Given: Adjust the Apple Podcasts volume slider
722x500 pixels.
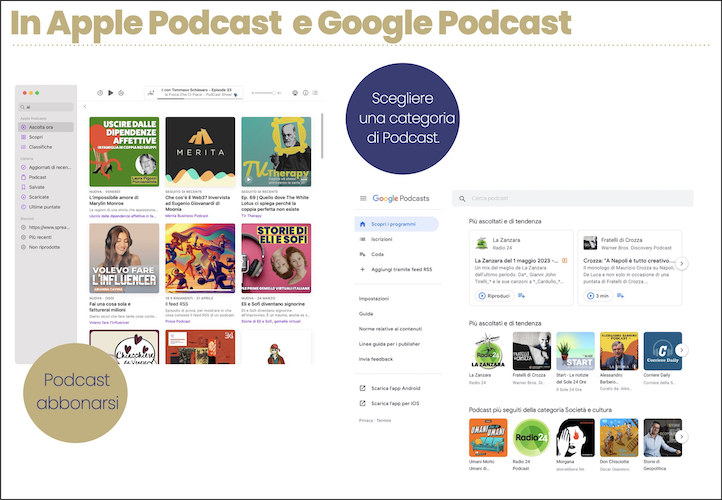Looking at the screenshot, I should pos(267,93).
